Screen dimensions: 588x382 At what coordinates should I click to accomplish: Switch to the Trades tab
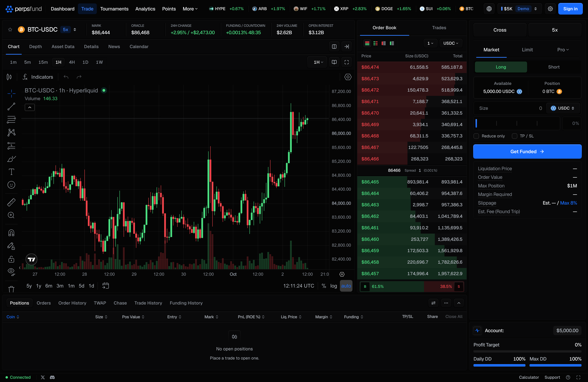(439, 28)
